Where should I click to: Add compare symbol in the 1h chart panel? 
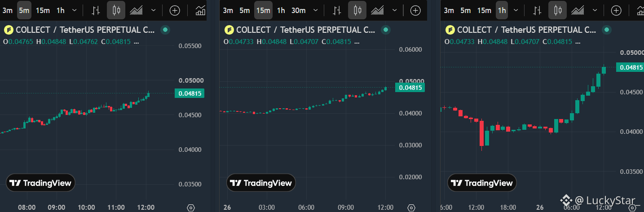(616, 10)
